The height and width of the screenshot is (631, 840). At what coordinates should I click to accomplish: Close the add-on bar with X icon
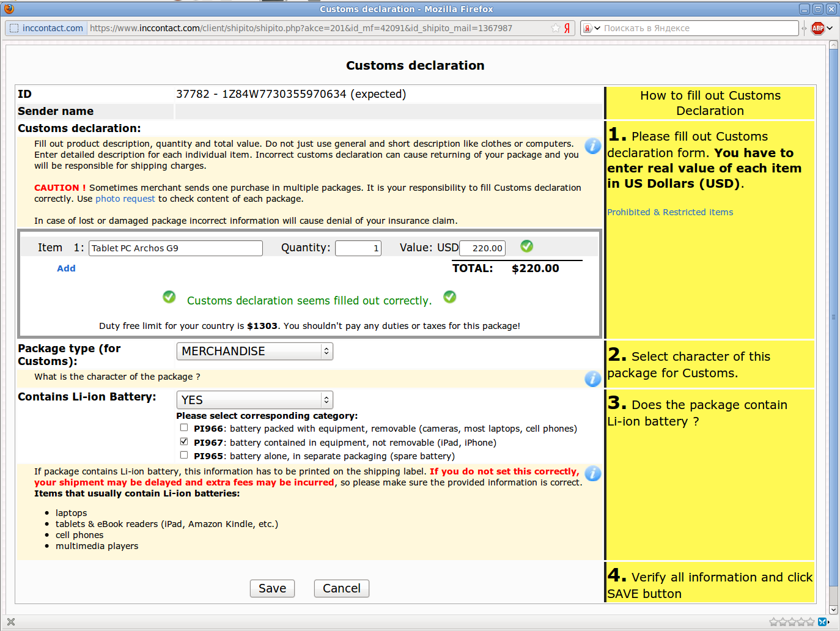click(10, 622)
